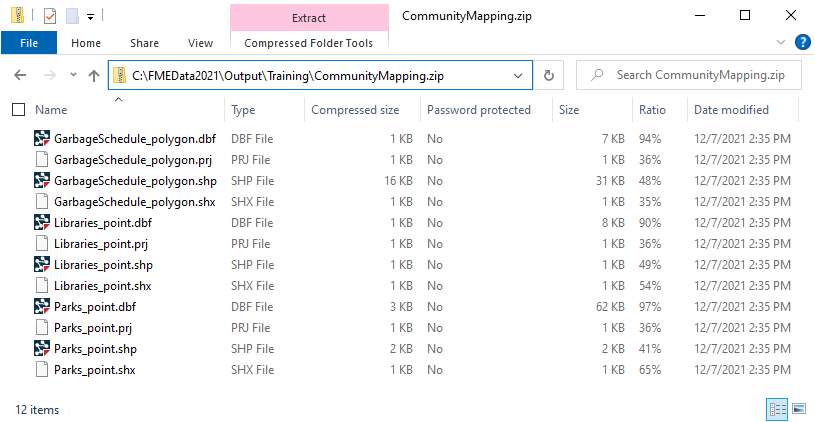Screen dimensions: 815x422
Task: Switch to the View ribbon tab
Action: (201, 43)
